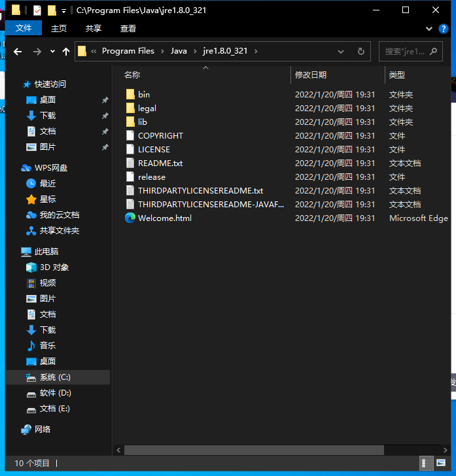Expand chevron after Program Files breadcrumb

[x=162, y=51]
